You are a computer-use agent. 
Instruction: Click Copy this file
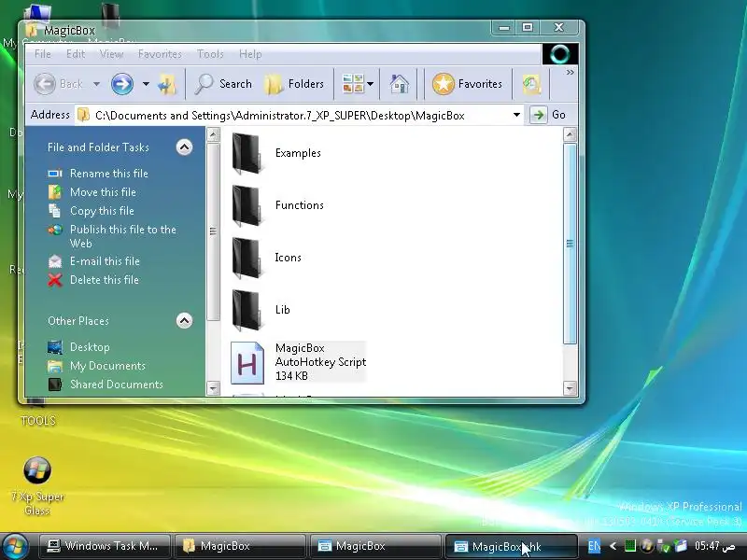click(x=102, y=211)
